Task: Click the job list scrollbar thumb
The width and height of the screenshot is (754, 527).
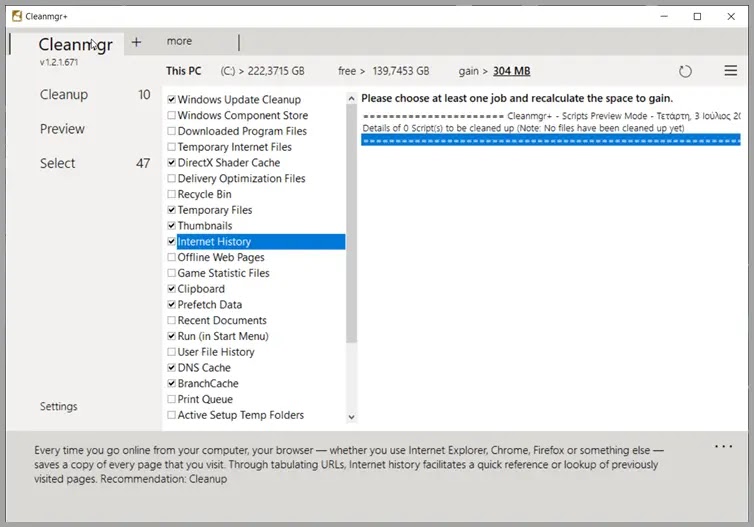Action: (352, 224)
